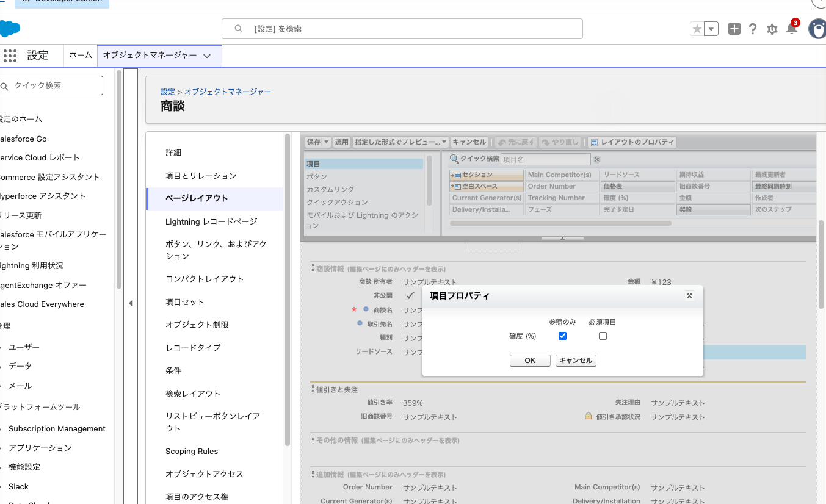Switch to the ホーム tab
Screen dimensions: 826x504
(x=80, y=56)
